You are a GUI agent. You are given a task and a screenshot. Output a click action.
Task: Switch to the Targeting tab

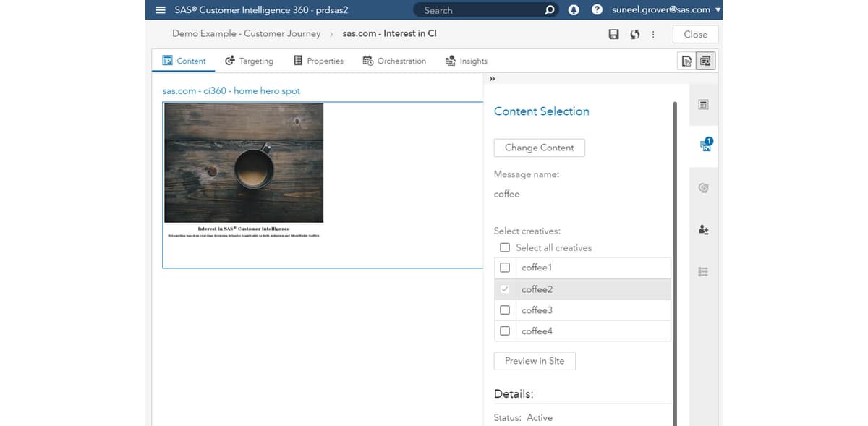[249, 61]
